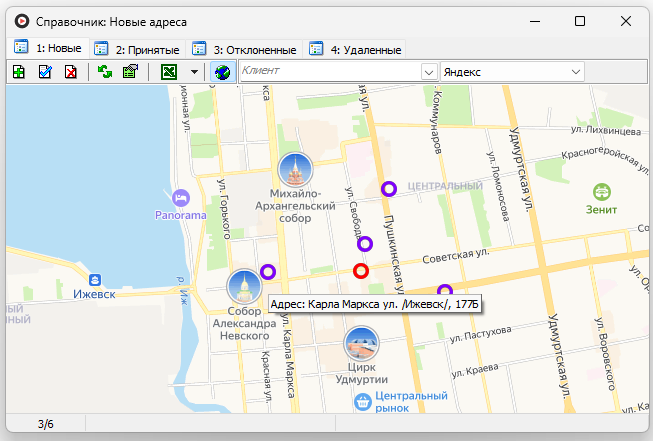Click the delete record icon with red X
This screenshot has width=653, height=441.
coord(71,72)
